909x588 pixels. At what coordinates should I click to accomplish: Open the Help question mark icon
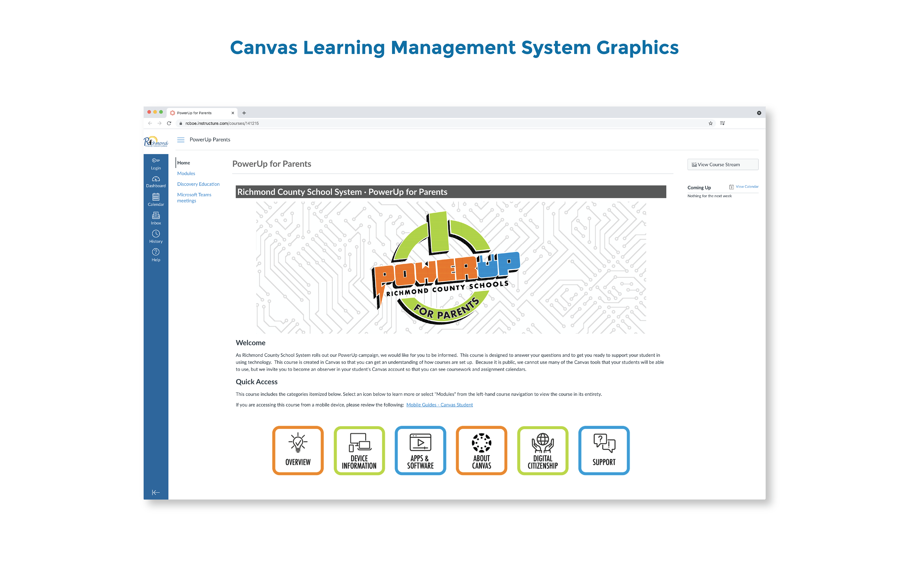click(156, 255)
